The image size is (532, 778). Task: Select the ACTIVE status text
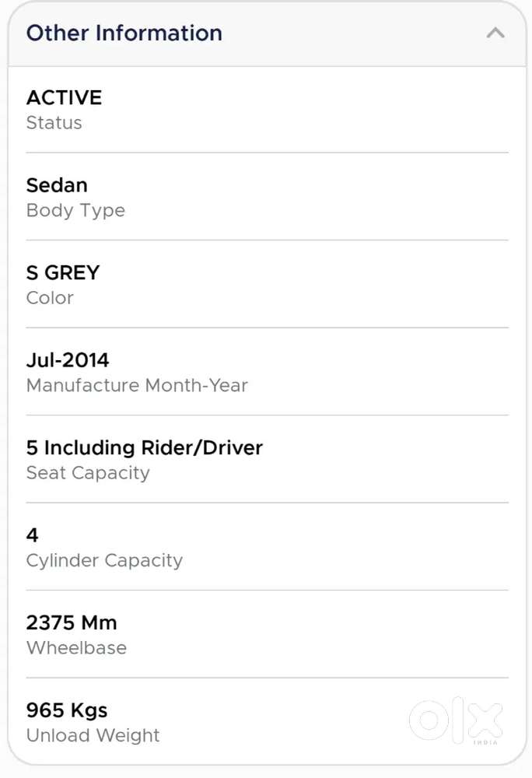click(65, 98)
